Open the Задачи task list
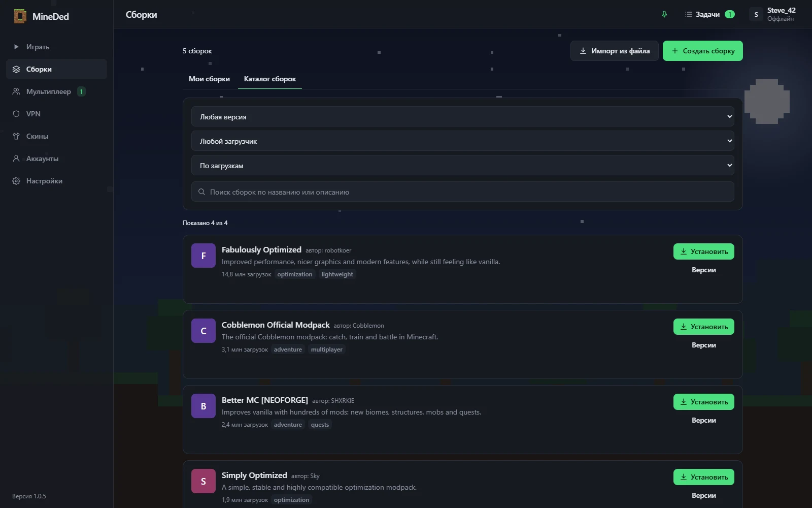This screenshot has width=812, height=508. [x=709, y=14]
